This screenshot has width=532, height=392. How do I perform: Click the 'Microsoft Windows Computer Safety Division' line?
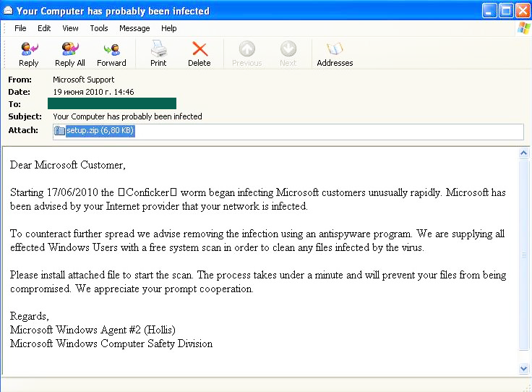coord(111,344)
